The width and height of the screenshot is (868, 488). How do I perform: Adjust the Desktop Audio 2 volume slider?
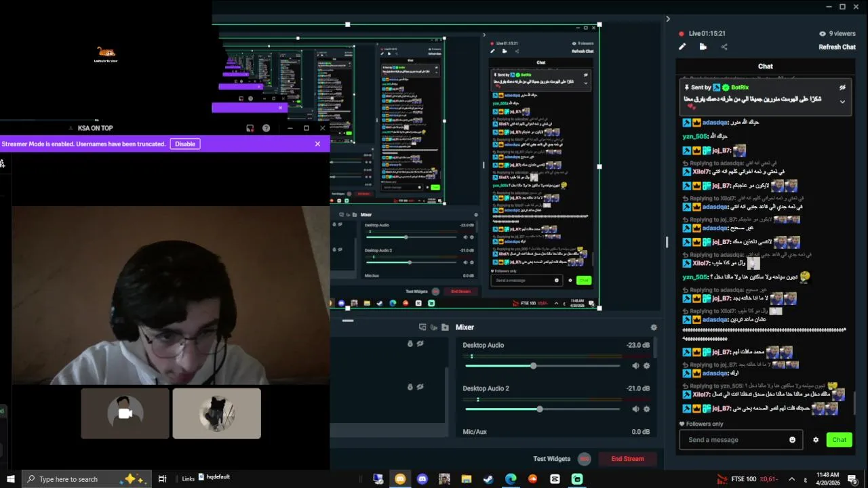point(542,409)
